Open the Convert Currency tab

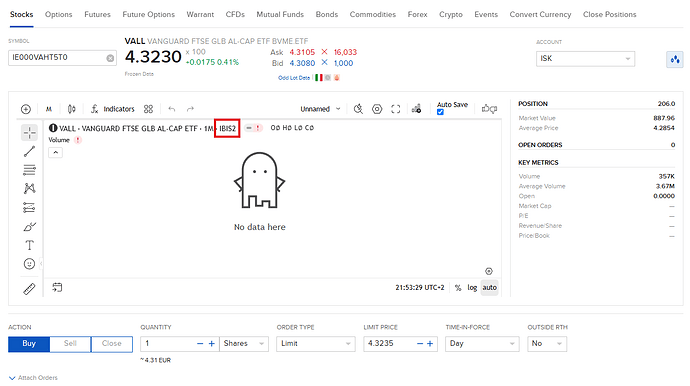pos(540,15)
